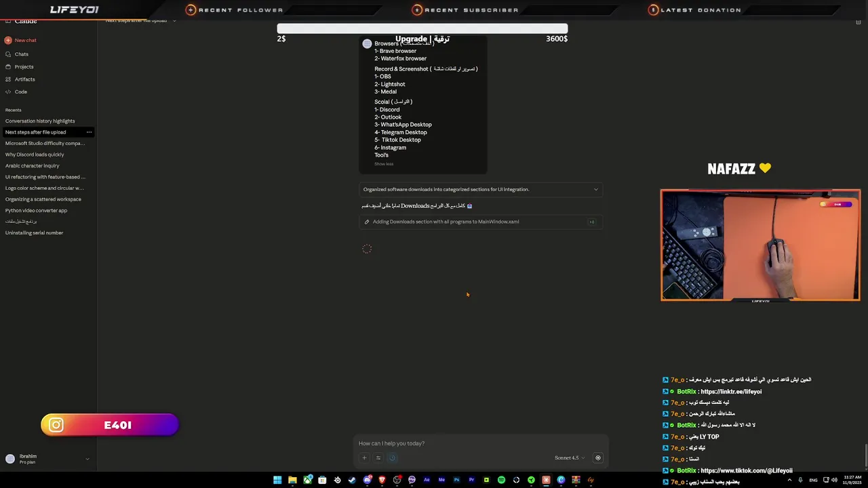Open 'Python video converter app' chat
The image size is (868, 488).
(37, 210)
